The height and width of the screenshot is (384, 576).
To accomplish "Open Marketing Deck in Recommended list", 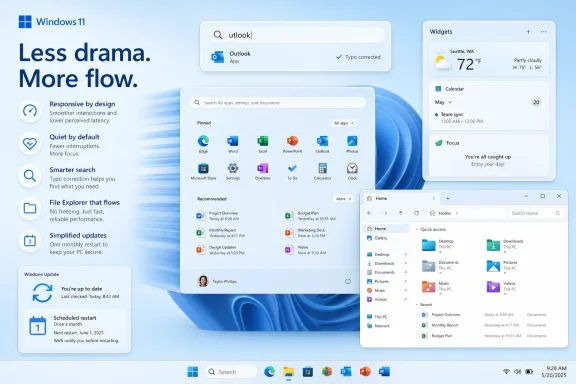I will coord(305,233).
